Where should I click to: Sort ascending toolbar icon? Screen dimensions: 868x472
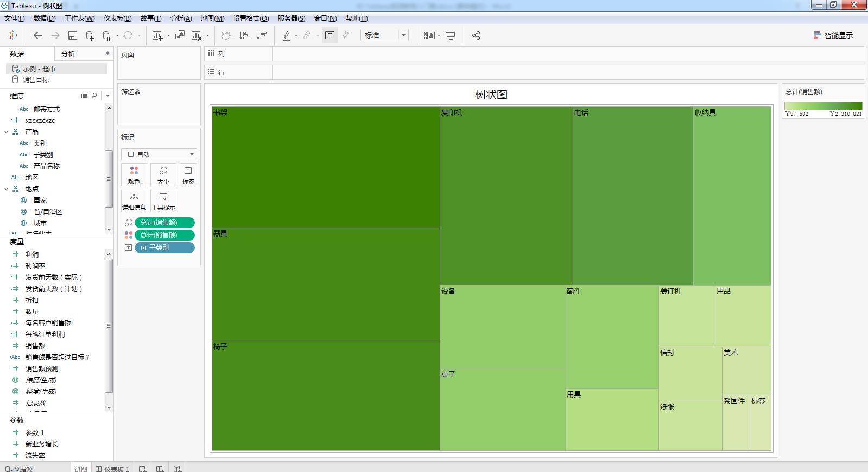(244, 35)
